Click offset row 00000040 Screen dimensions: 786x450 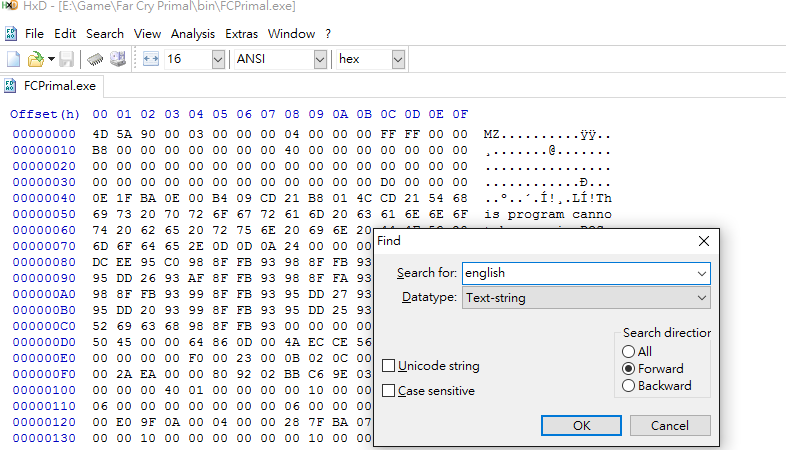(44, 198)
